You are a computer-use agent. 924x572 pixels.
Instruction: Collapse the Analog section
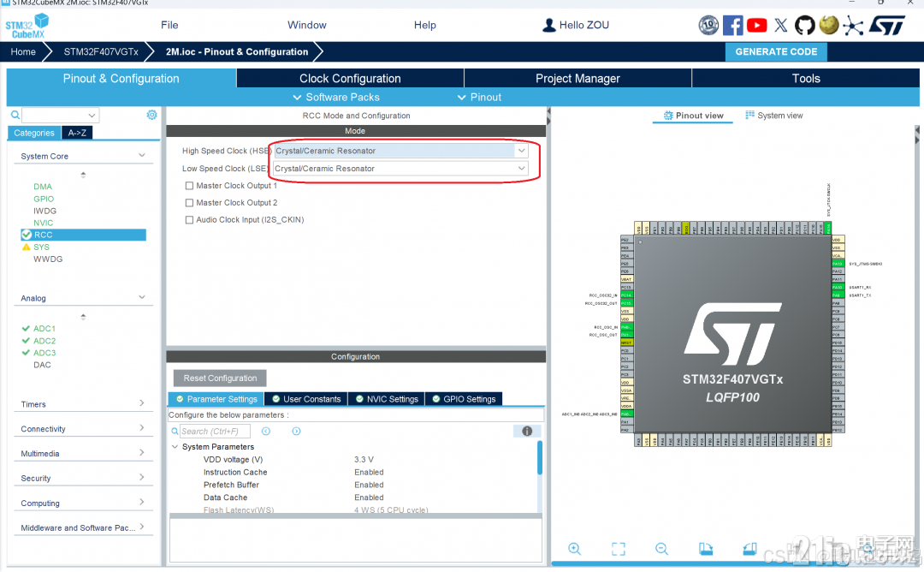click(142, 297)
